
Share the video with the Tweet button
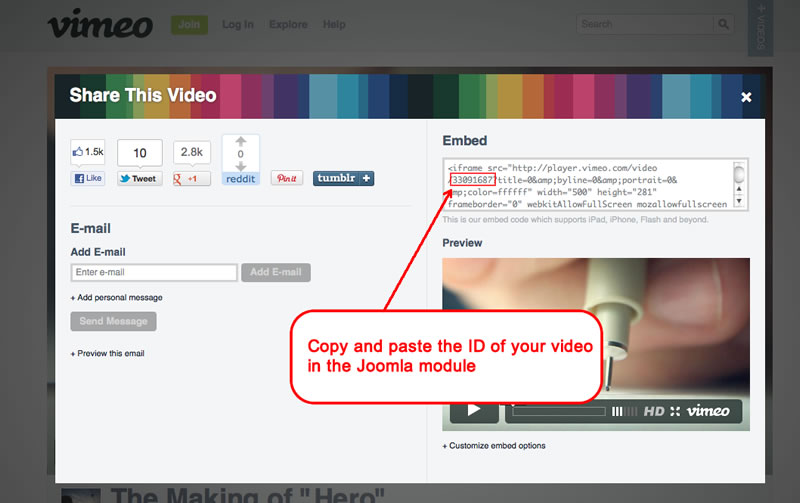pyautogui.click(x=139, y=178)
